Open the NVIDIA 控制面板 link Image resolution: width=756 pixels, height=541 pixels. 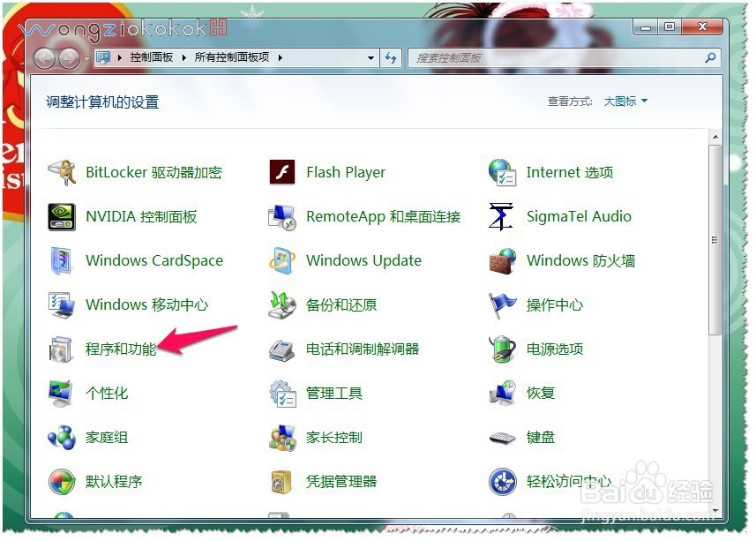[141, 217]
